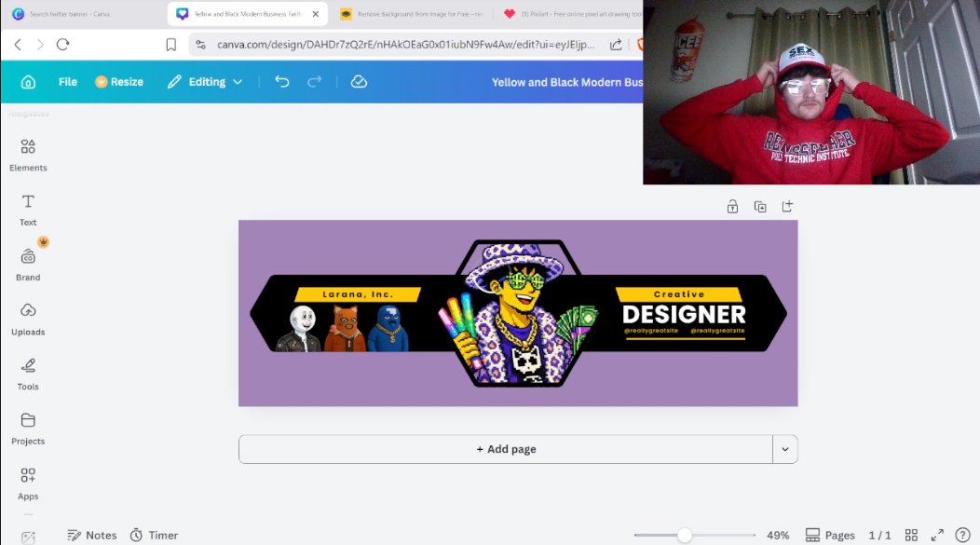The image size is (980, 545).
Task: Start the Timer
Action: (x=155, y=535)
